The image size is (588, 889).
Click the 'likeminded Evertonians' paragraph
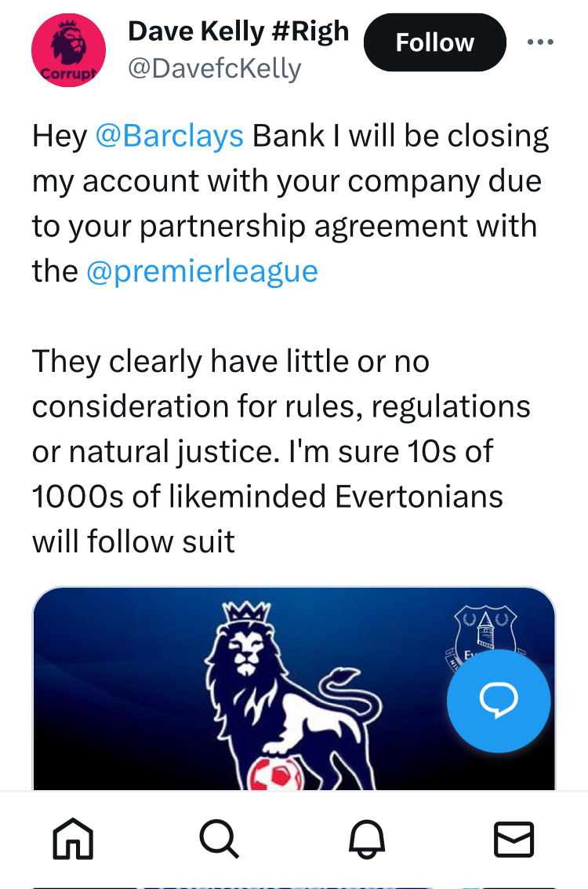(x=281, y=451)
